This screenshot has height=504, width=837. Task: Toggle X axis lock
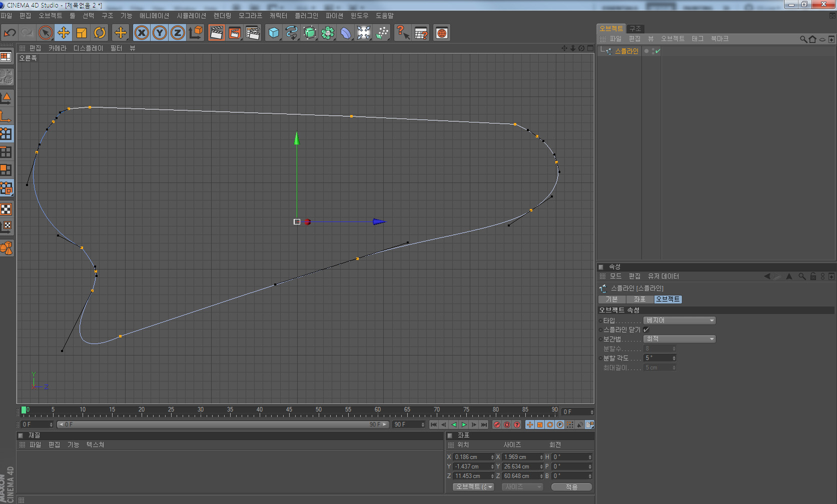[x=142, y=33]
